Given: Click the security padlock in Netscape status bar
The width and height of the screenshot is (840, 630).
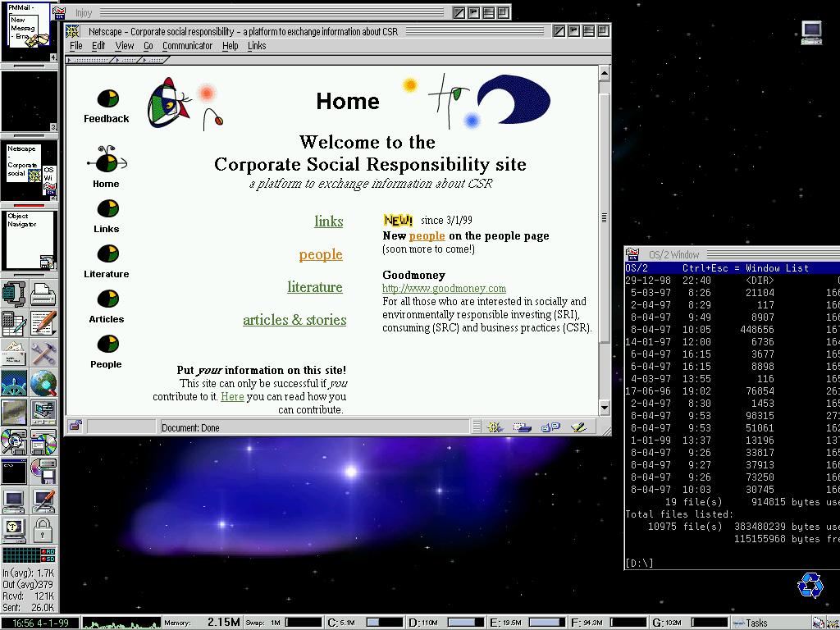Looking at the screenshot, I should point(75,427).
